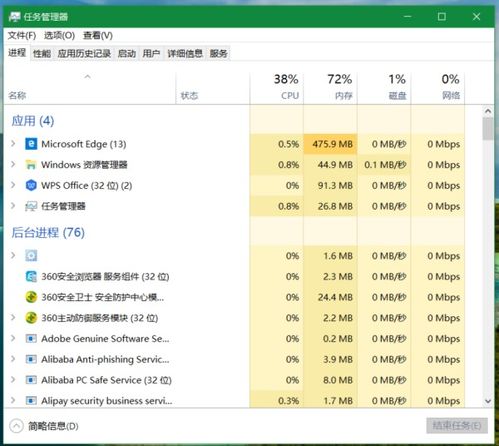The width and height of the screenshot is (499, 446).
Task: Switch to the 启动 tab
Action: tap(127, 54)
